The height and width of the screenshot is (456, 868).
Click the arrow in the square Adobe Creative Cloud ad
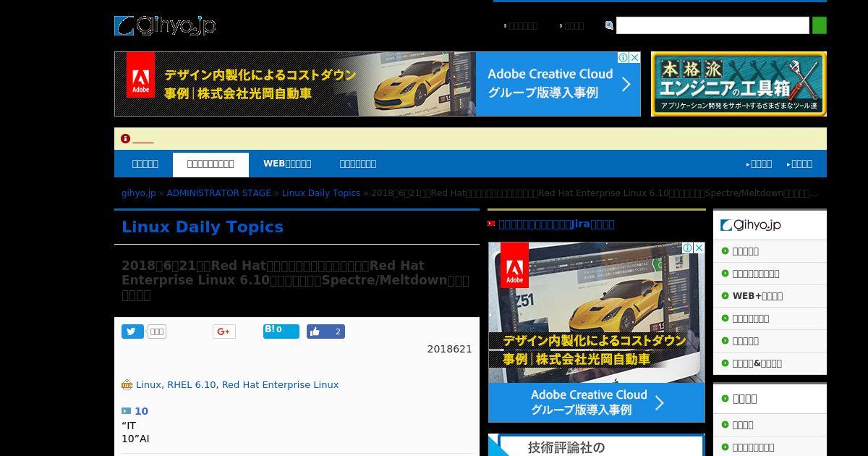click(659, 403)
